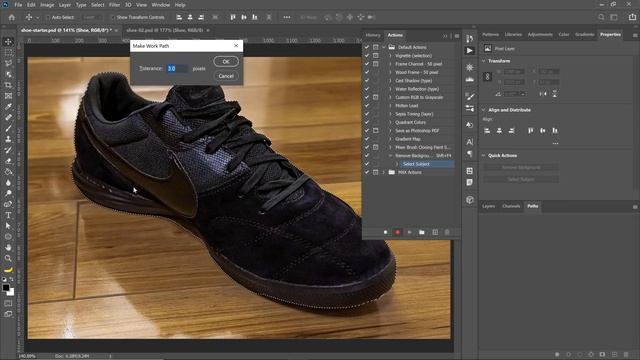The width and height of the screenshot is (640, 360).
Task: Click OK in Make Work Path dialog
Action: click(x=226, y=62)
